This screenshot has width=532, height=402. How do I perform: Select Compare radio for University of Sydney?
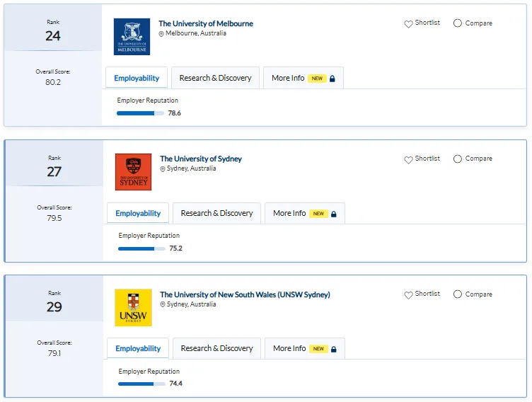tap(457, 159)
